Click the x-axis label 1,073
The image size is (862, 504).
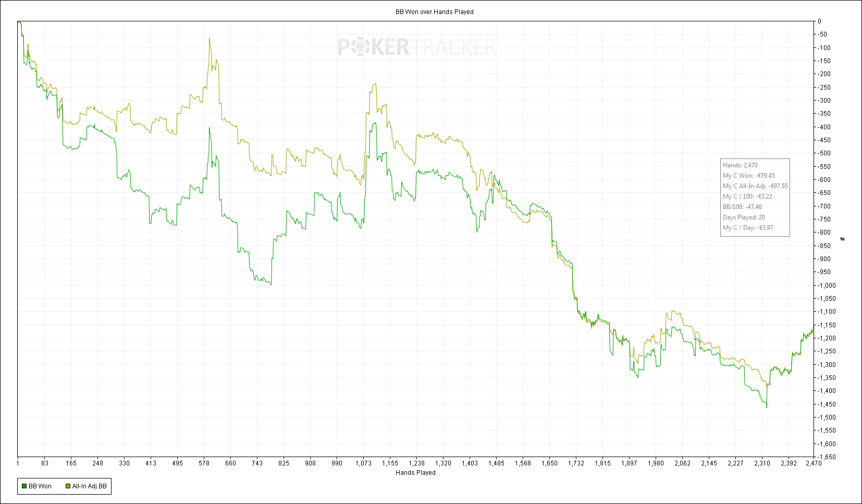click(x=363, y=463)
